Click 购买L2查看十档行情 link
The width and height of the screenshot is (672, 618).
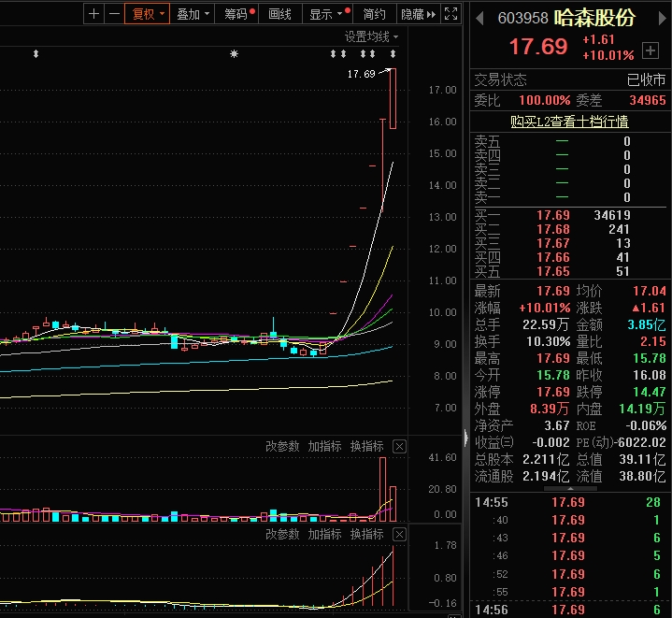(x=569, y=122)
